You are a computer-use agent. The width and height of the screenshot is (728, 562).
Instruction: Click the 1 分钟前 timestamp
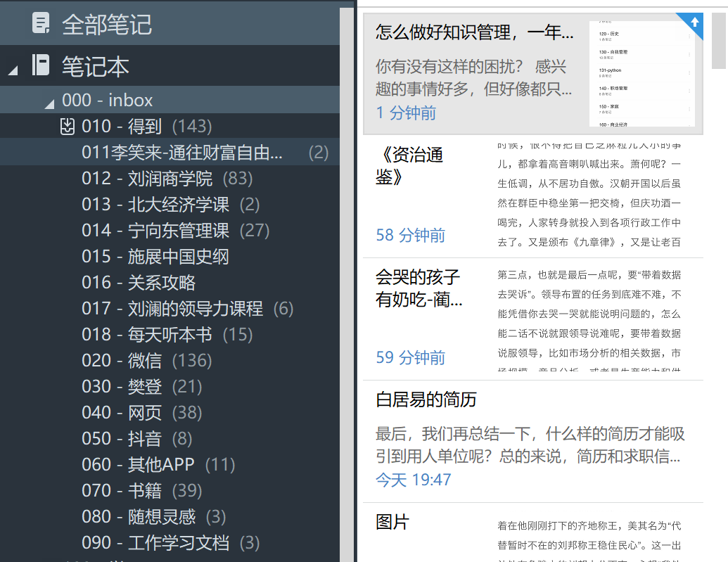[x=406, y=113]
